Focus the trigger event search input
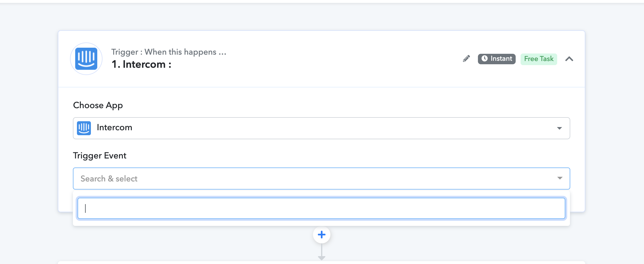This screenshot has height=264, width=644. pyautogui.click(x=321, y=208)
